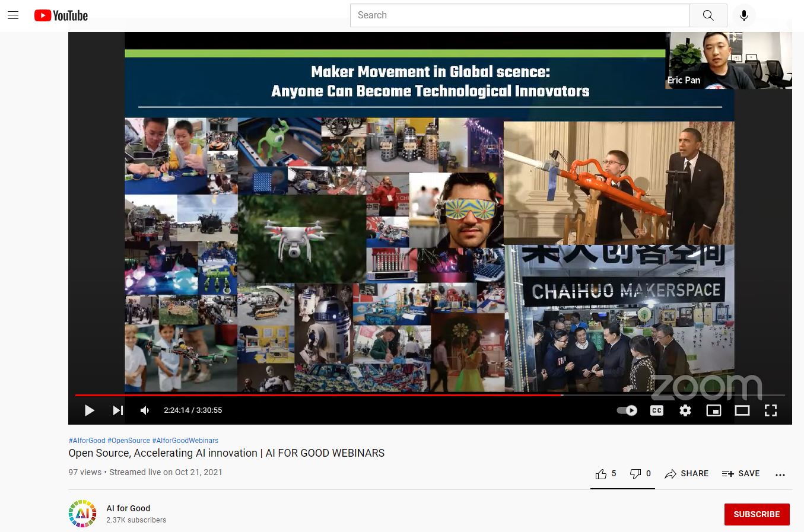804x532 pixels.
Task: Open the hamburger guide menu
Action: click(x=13, y=15)
